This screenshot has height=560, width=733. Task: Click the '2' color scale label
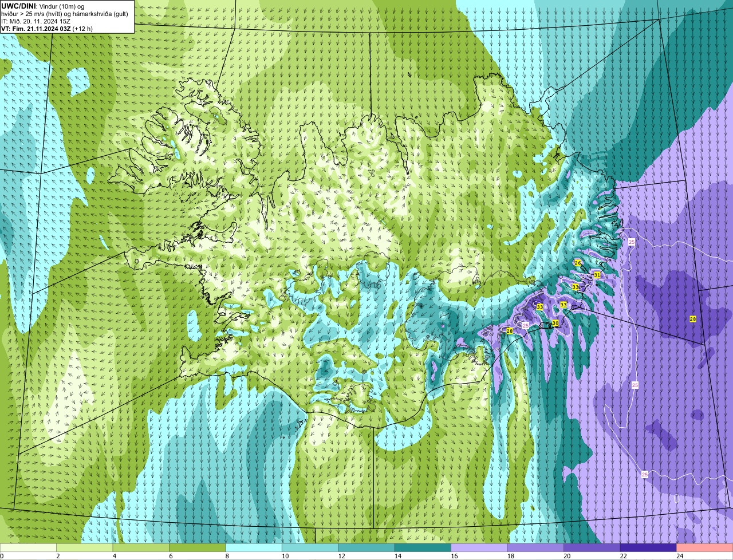(57, 555)
